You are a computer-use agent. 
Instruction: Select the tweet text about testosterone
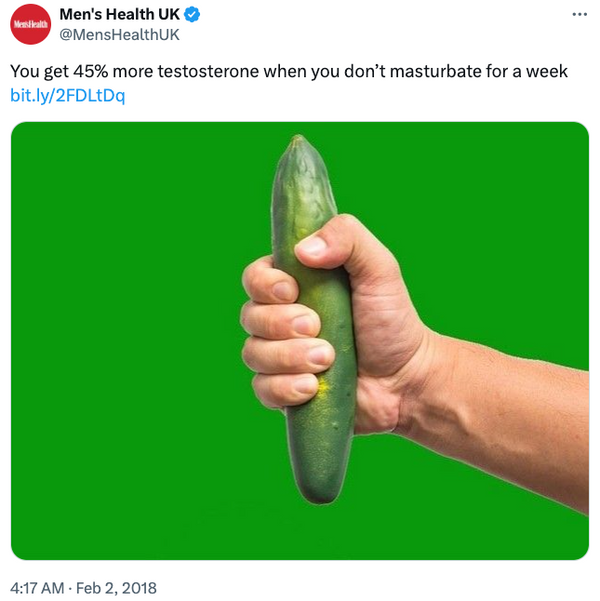click(x=289, y=71)
